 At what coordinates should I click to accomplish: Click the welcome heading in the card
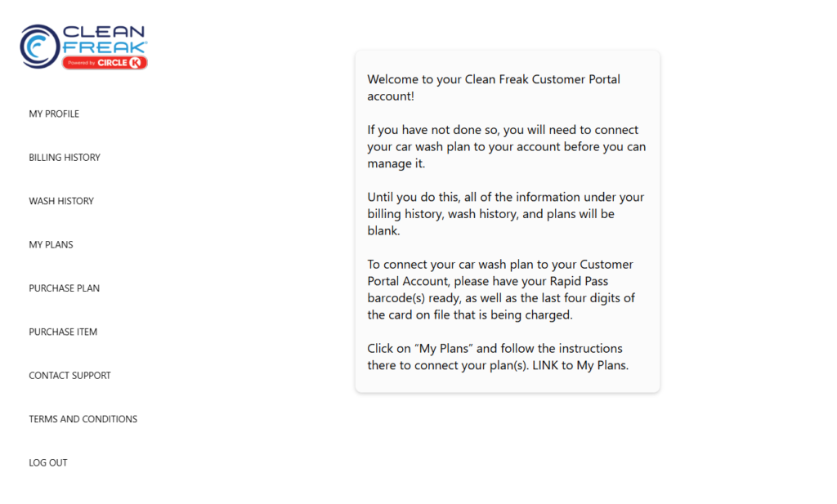pos(494,87)
